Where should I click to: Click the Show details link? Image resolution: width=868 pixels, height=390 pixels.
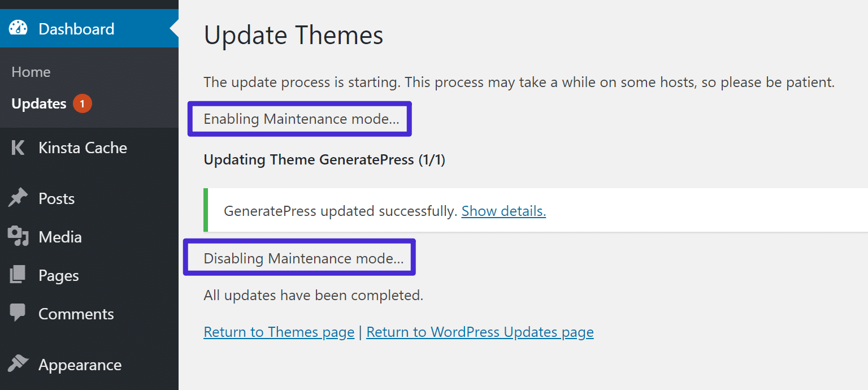(504, 210)
